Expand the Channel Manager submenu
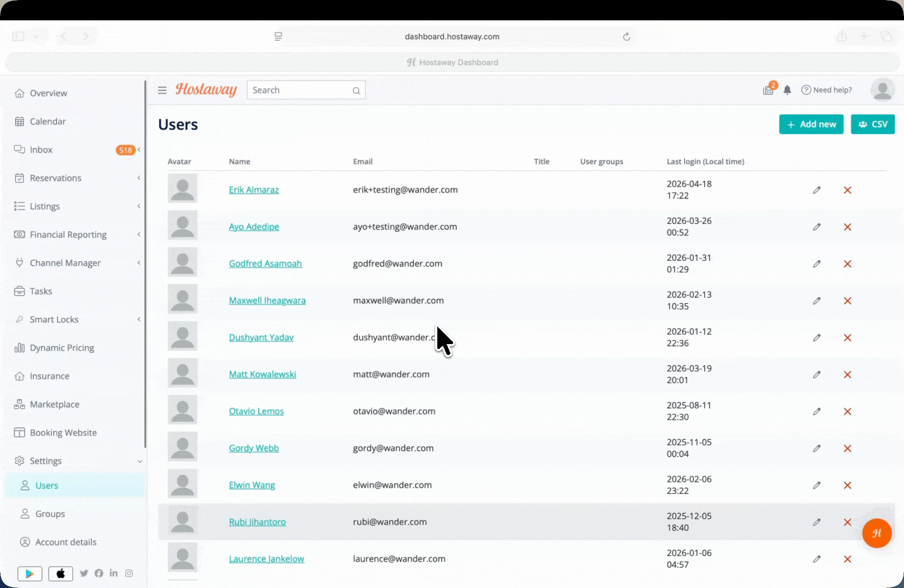The height and width of the screenshot is (588, 904). tap(139, 263)
